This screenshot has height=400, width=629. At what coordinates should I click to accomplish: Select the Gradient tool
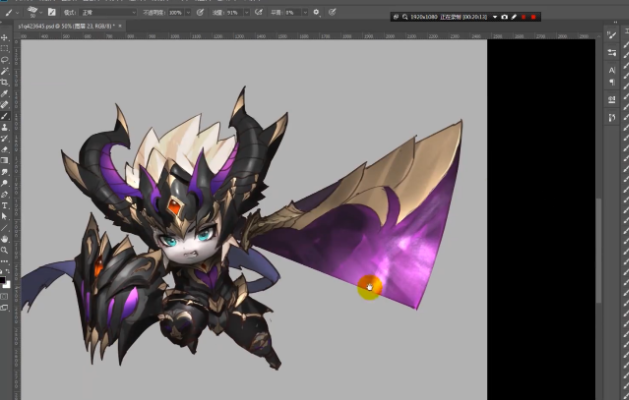click(4, 160)
